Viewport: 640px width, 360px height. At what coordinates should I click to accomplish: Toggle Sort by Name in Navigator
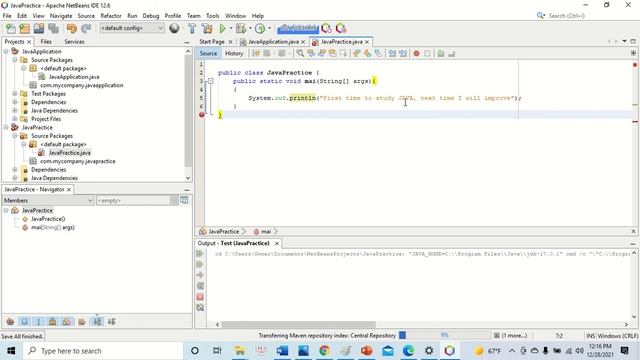click(97, 322)
